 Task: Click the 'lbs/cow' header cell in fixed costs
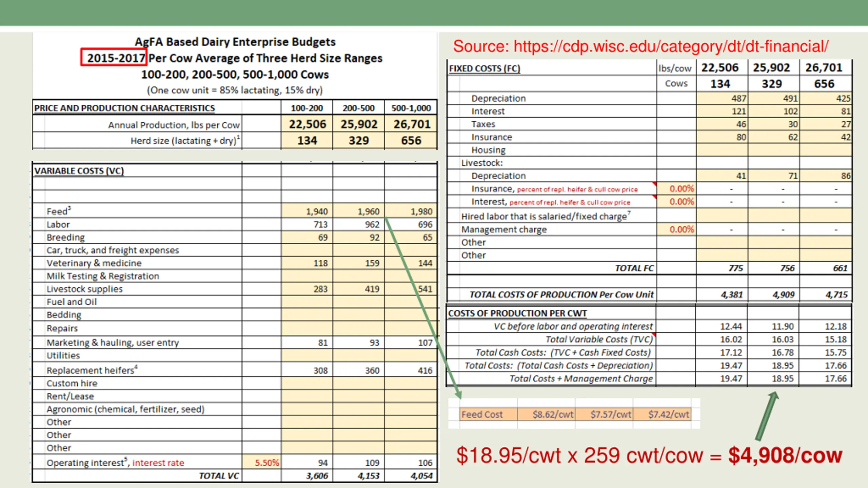pos(675,68)
